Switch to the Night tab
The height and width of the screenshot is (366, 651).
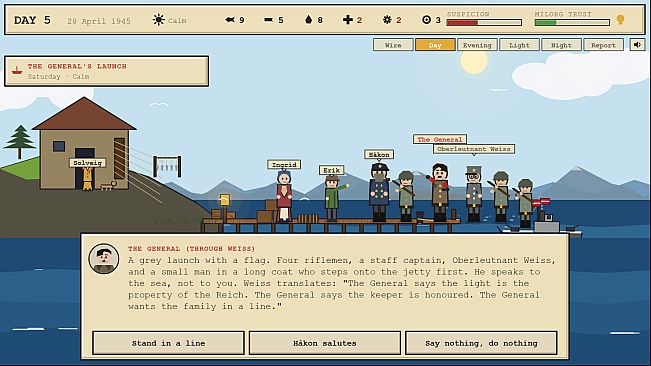561,45
